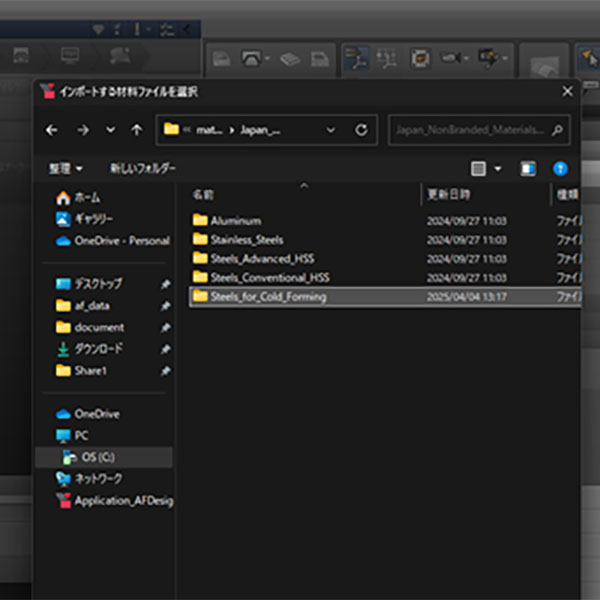Click the flat sheet icon in main toolbar
Image resolution: width=600 pixels, height=600 pixels.
point(290,59)
